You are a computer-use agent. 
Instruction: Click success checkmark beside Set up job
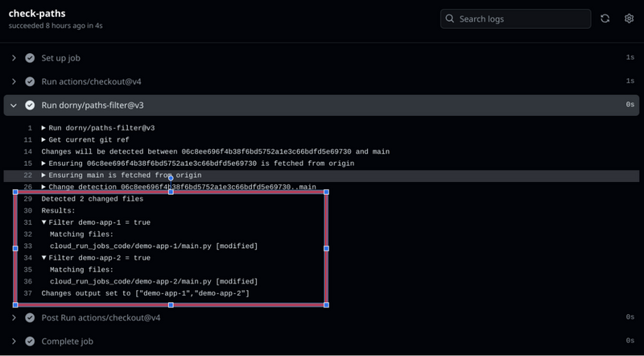(x=30, y=58)
